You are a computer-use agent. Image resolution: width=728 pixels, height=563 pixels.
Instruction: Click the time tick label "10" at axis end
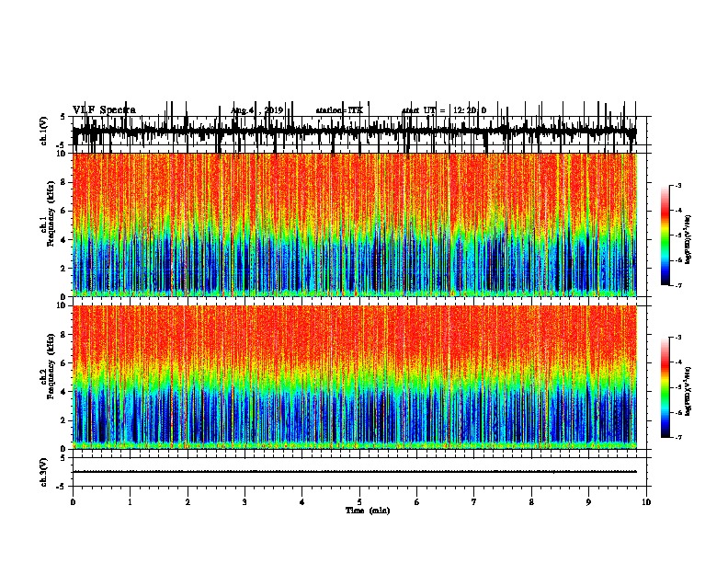pos(646,502)
